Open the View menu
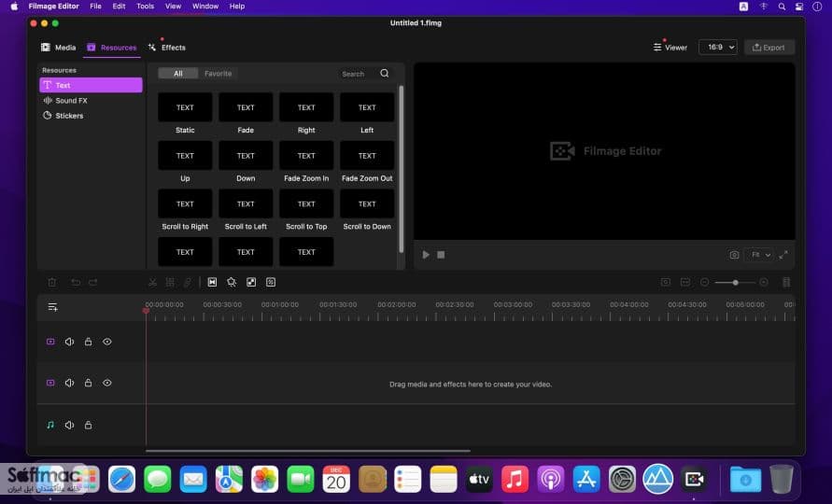The height and width of the screenshot is (504, 832). point(173,7)
